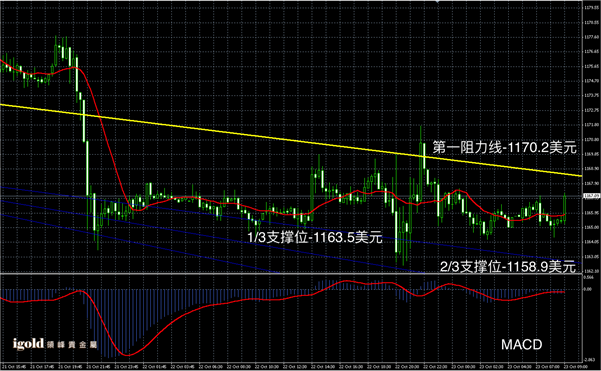Click the 21 Oct 15:45 time axis label
Screen dimensions: 601x371
tap(14, 367)
